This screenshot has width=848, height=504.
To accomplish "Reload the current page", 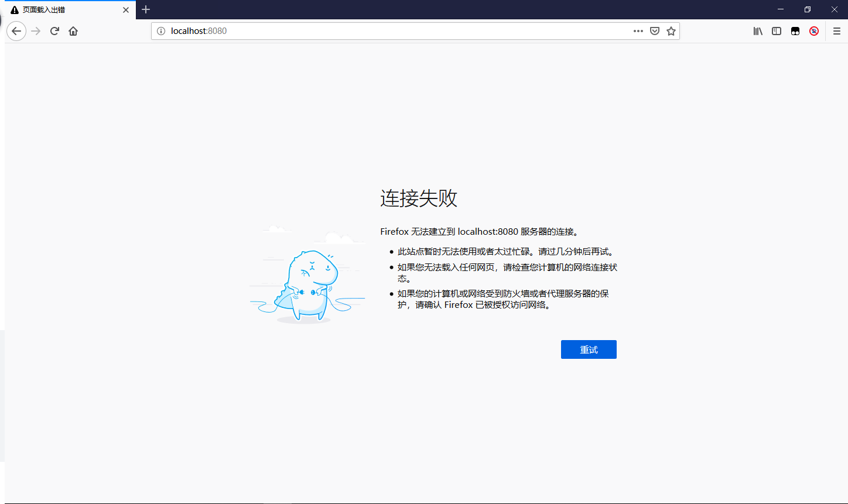I will pos(54,31).
